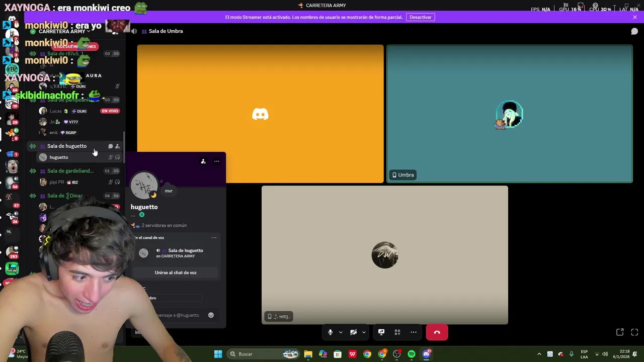Dismiss the streamer mode banner
644x362 pixels.
click(x=635, y=17)
